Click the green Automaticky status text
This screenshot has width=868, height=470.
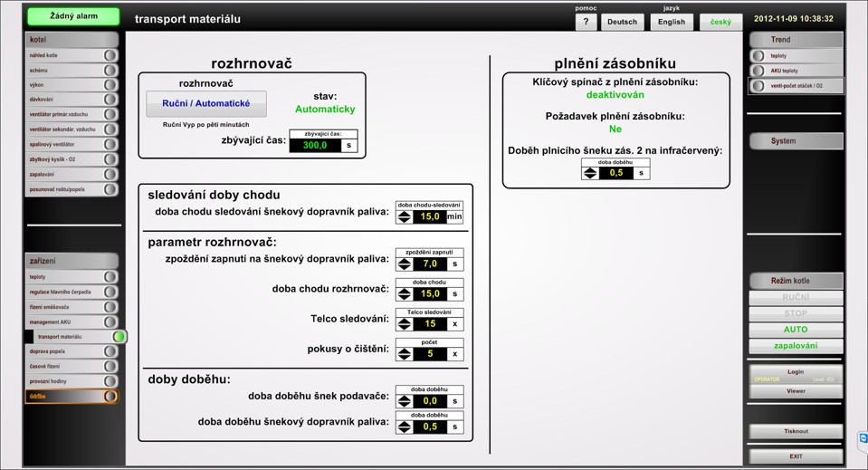coord(325,109)
